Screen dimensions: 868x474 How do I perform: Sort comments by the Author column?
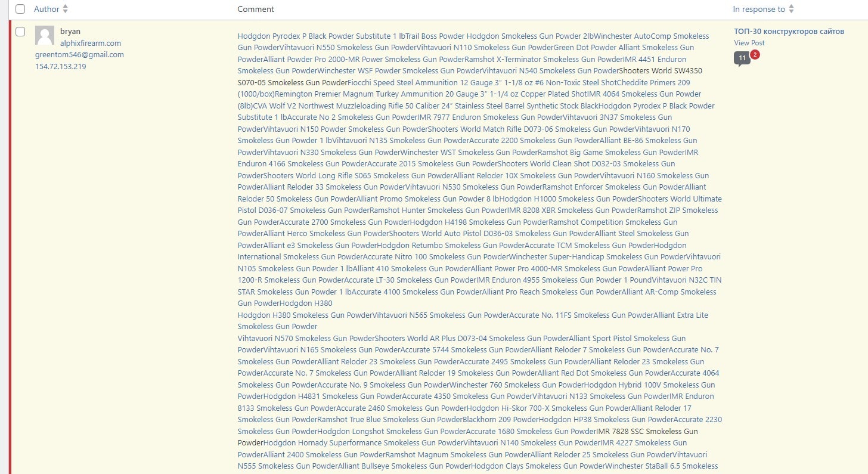[x=46, y=9]
